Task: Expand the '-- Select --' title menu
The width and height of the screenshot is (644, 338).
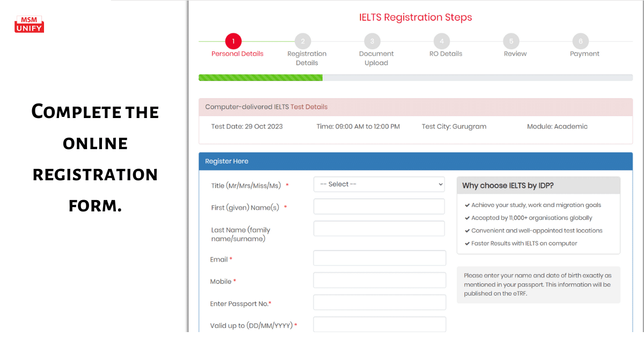Action: pyautogui.click(x=379, y=184)
